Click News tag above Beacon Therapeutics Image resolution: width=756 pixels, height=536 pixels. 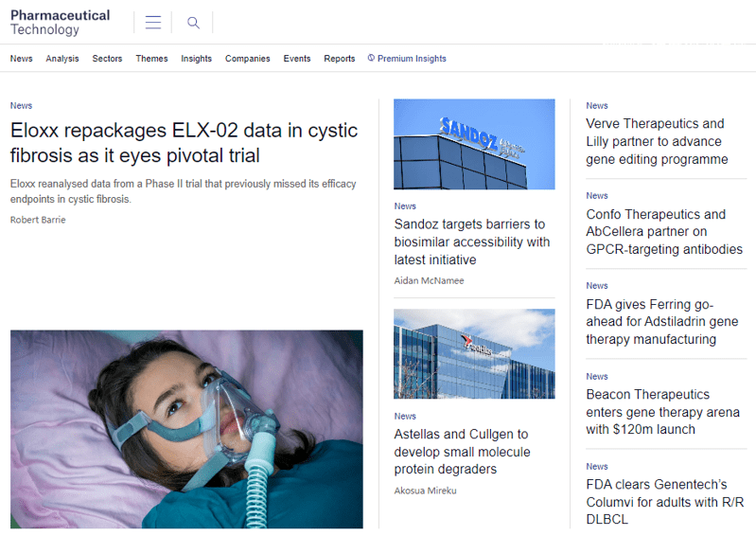click(x=597, y=376)
